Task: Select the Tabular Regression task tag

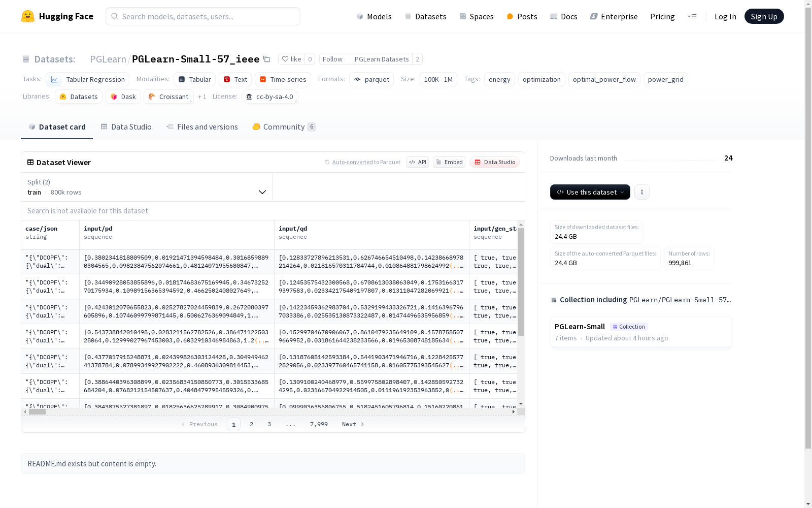Action: pos(87,79)
